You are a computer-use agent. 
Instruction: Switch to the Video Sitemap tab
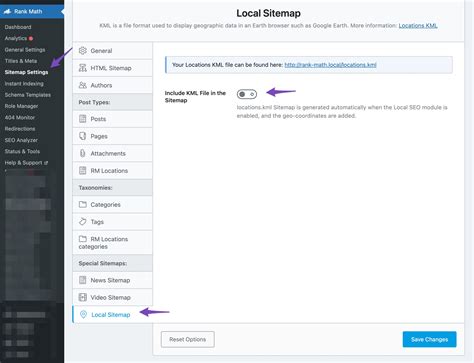(113, 297)
